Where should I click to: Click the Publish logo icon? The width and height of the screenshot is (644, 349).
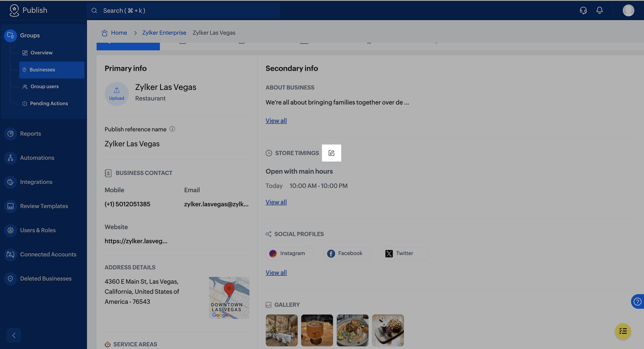coord(14,10)
